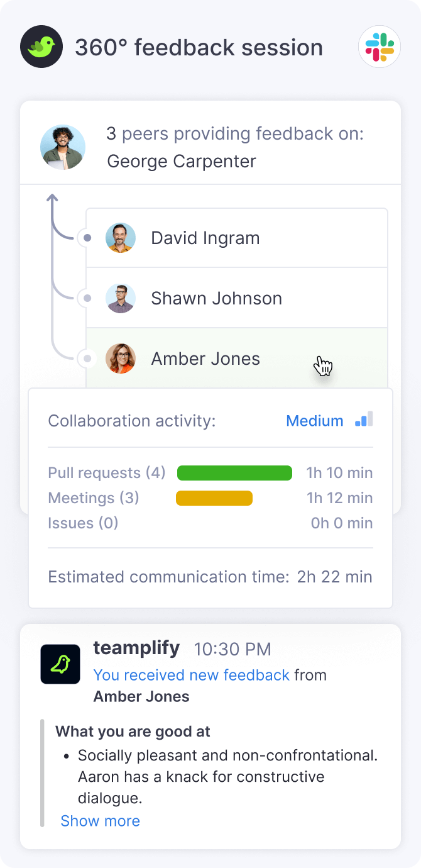Open the Slack icon in header
The image size is (421, 868).
(380, 47)
